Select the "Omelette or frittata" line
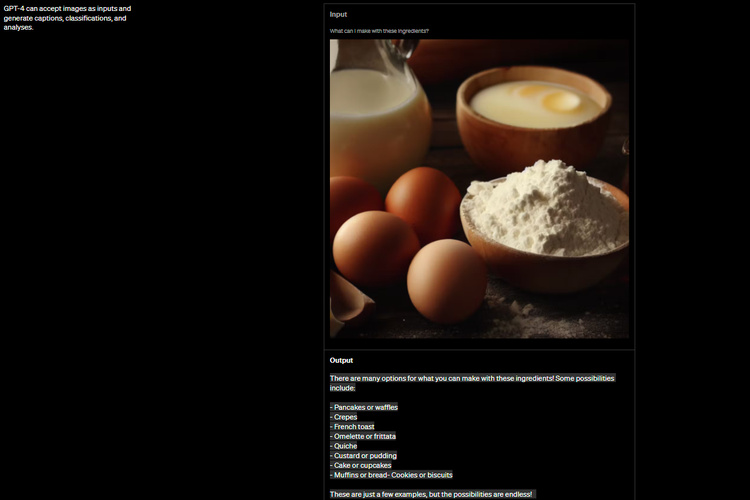Screen dimensions: 750x500 (x=364, y=436)
